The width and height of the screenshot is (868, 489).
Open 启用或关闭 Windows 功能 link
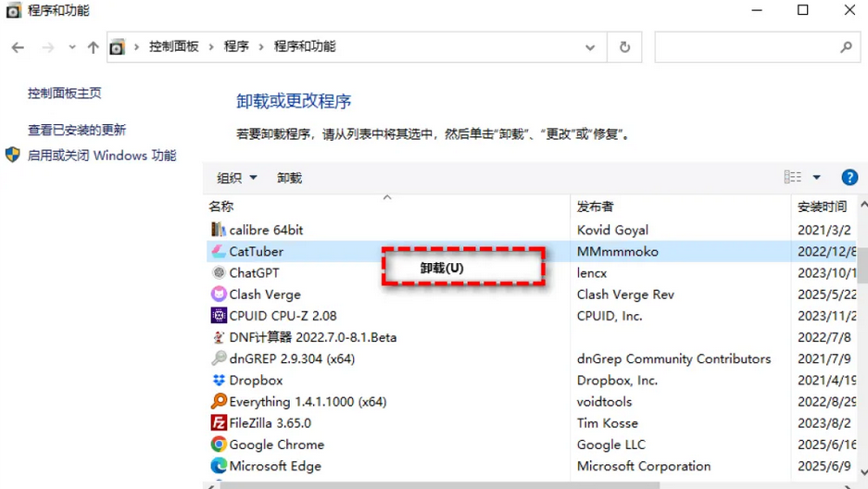click(102, 156)
